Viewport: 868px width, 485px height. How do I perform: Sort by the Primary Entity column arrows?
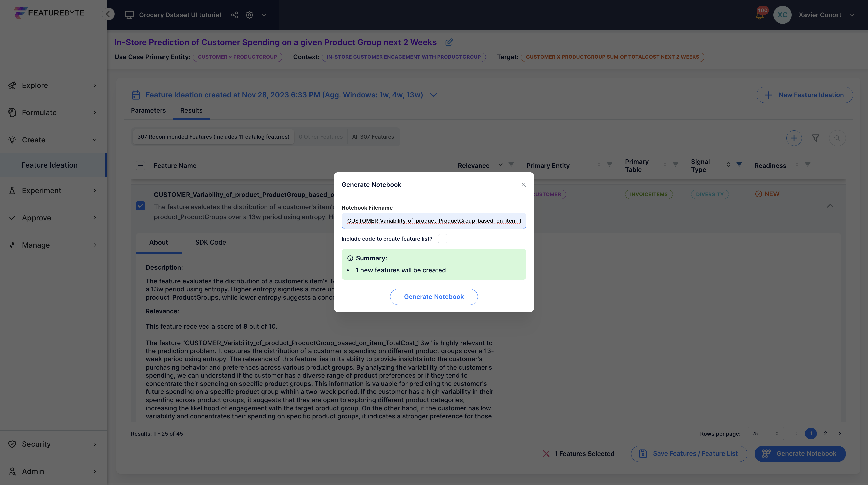pos(599,164)
